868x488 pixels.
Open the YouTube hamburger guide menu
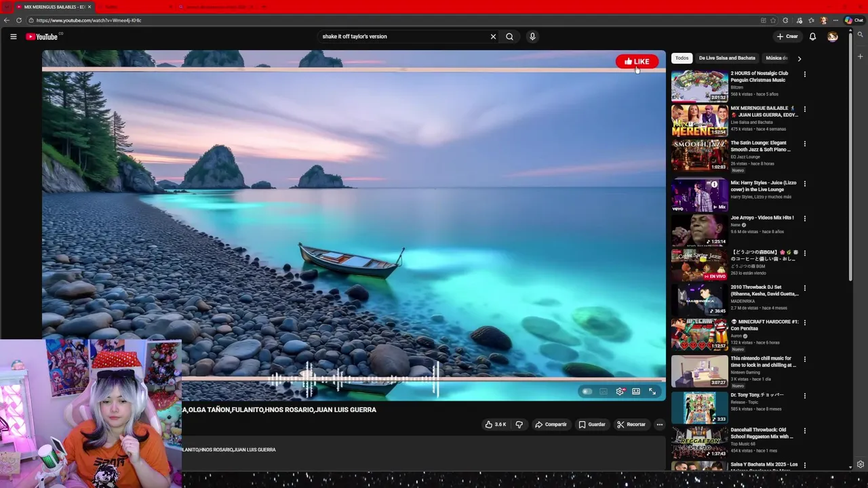(x=13, y=37)
